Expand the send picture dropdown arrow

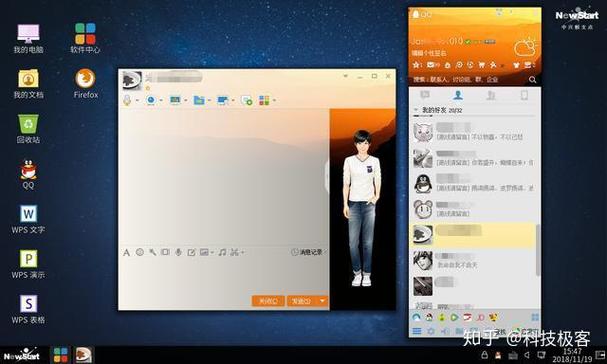click(212, 253)
